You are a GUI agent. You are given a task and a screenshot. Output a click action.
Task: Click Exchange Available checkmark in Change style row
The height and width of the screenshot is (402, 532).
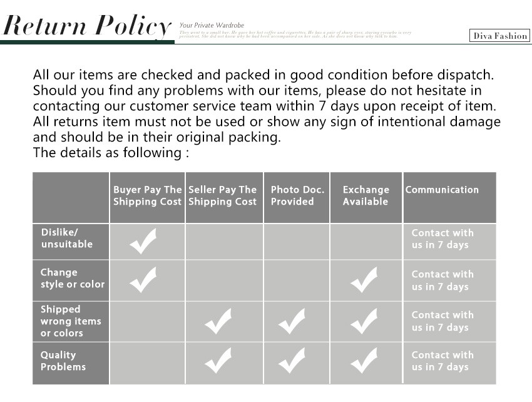(364, 279)
